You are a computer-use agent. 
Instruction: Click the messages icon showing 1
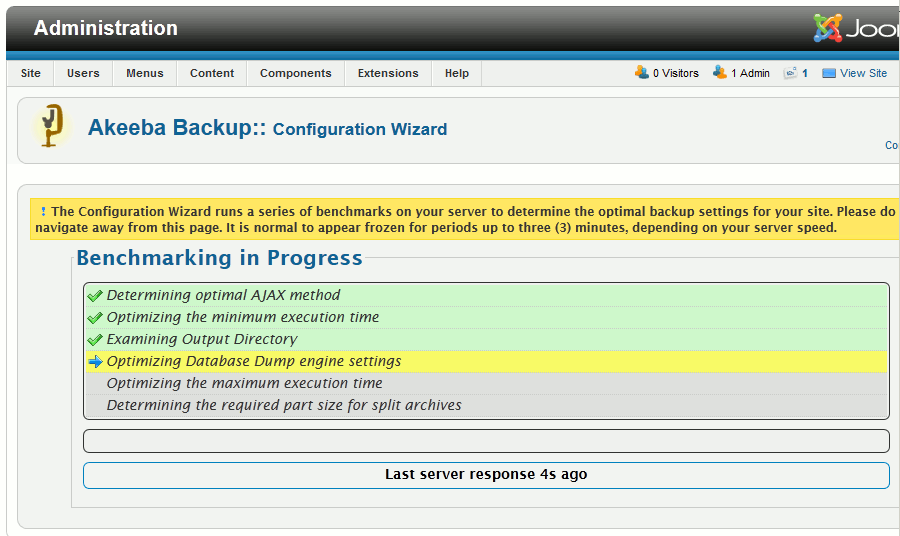click(x=790, y=73)
